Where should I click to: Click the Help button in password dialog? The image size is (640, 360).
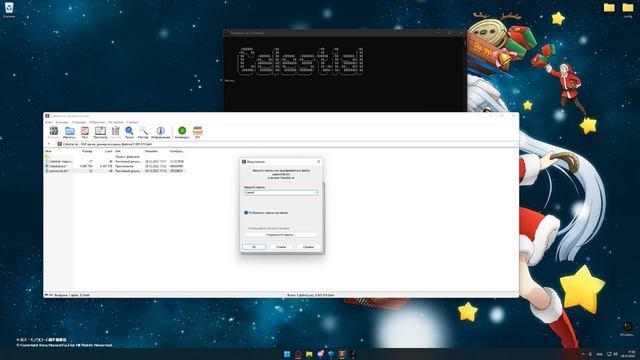click(308, 247)
